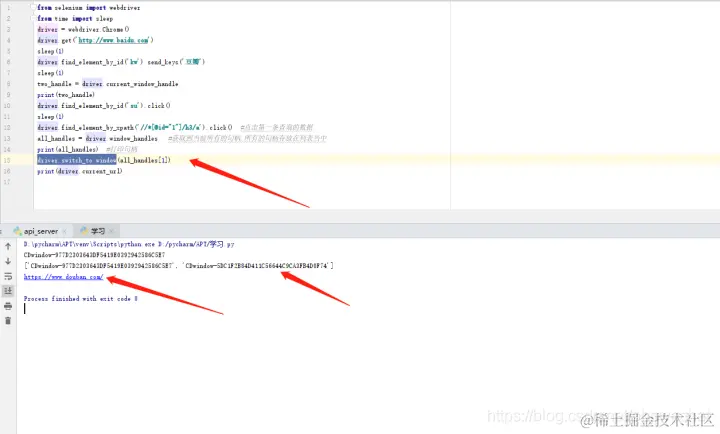The height and width of the screenshot is (434, 720).
Task: Click gutter line number 17
Action: (7, 182)
